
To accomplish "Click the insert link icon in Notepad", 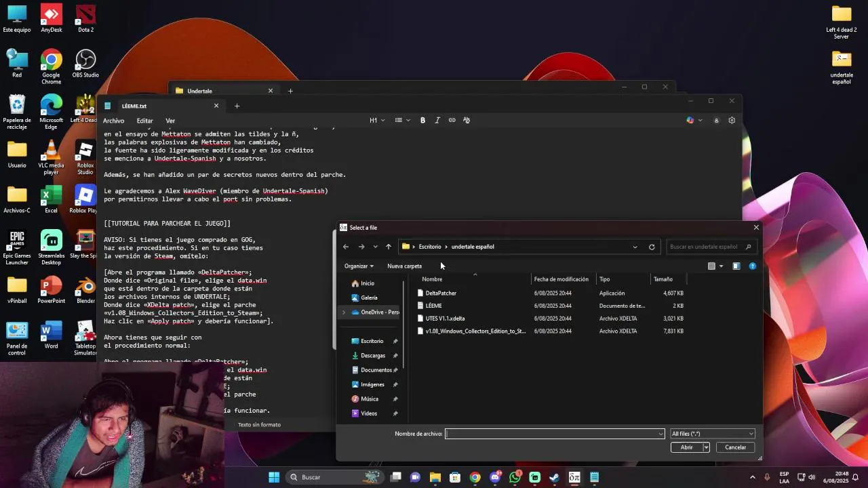I will pos(452,120).
